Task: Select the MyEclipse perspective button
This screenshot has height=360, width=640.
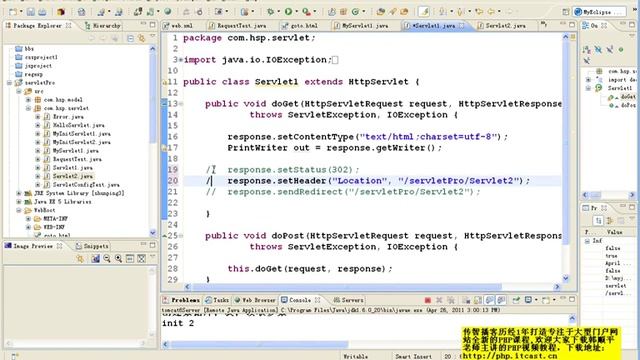Action: pos(599,12)
